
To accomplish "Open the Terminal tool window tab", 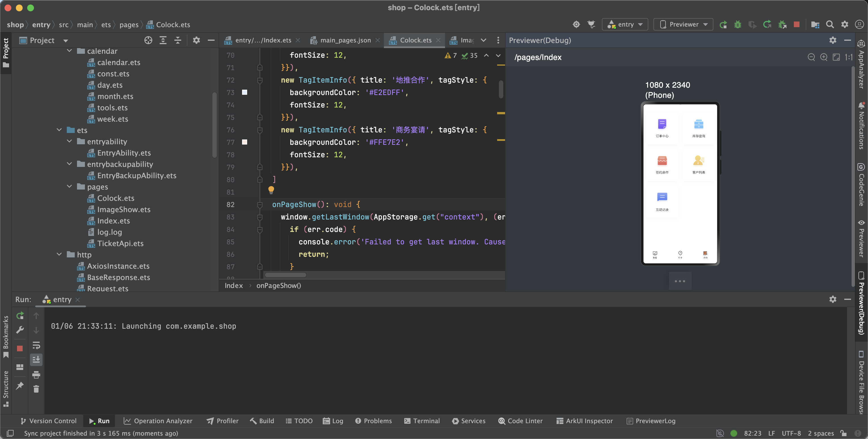I will pyautogui.click(x=422, y=421).
